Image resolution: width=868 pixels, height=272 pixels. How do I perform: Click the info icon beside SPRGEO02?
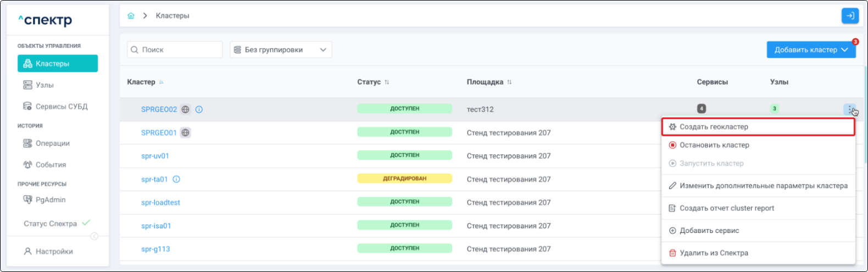(199, 109)
